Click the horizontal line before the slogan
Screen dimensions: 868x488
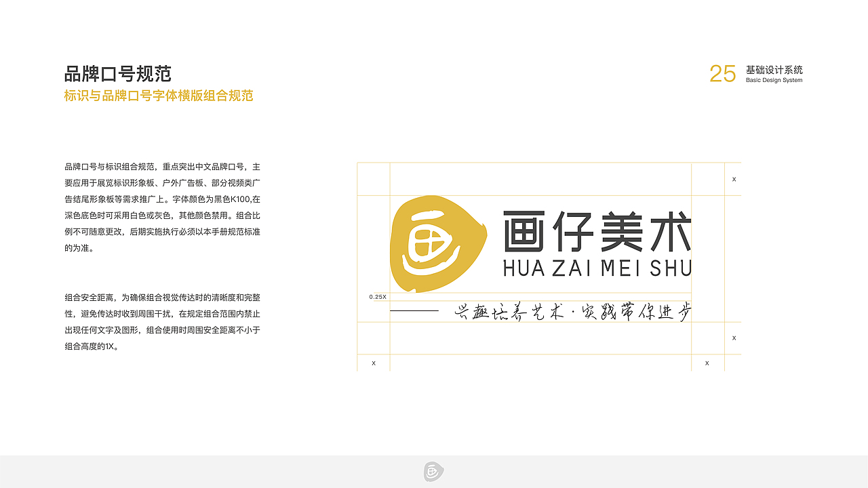(414, 311)
